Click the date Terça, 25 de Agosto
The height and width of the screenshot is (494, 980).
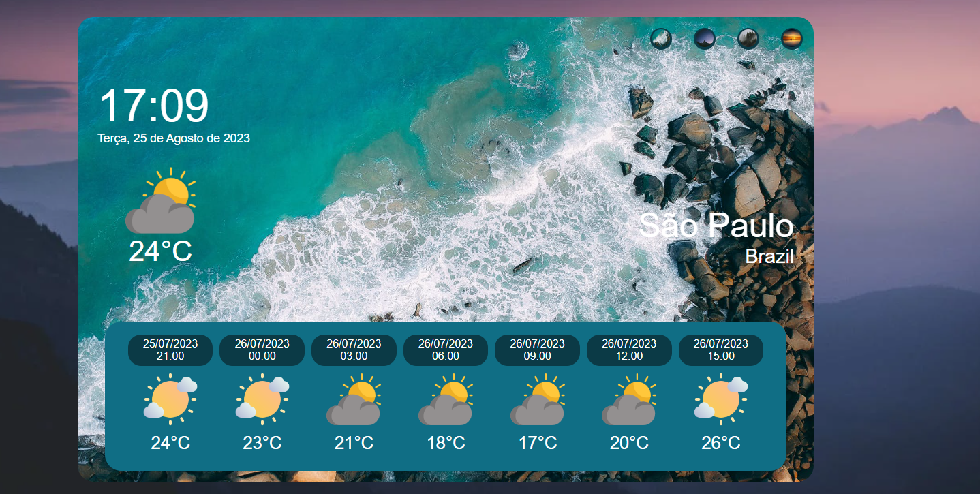point(173,138)
